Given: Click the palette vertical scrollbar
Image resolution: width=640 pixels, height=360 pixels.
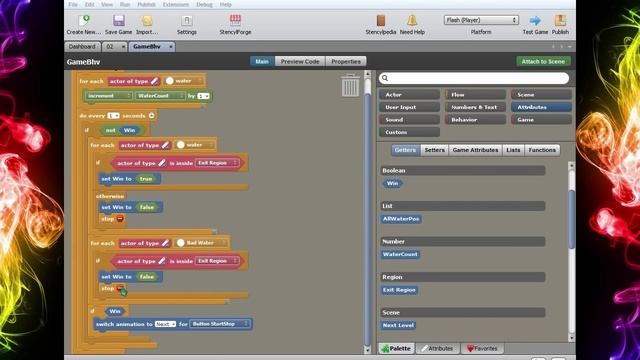Looking at the screenshot, I should click(571, 251).
